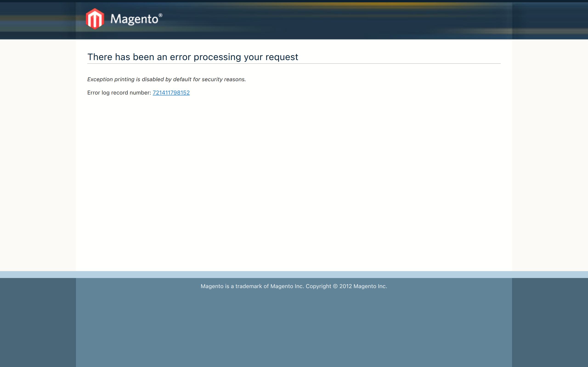This screenshot has width=588, height=367.
Task: Click the word 'processing' in the heading
Action: point(217,57)
